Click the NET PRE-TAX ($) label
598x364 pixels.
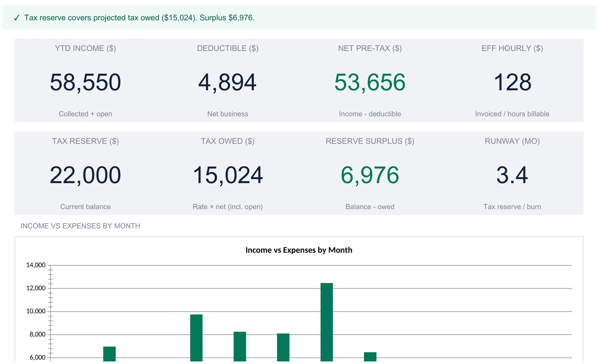370,48
